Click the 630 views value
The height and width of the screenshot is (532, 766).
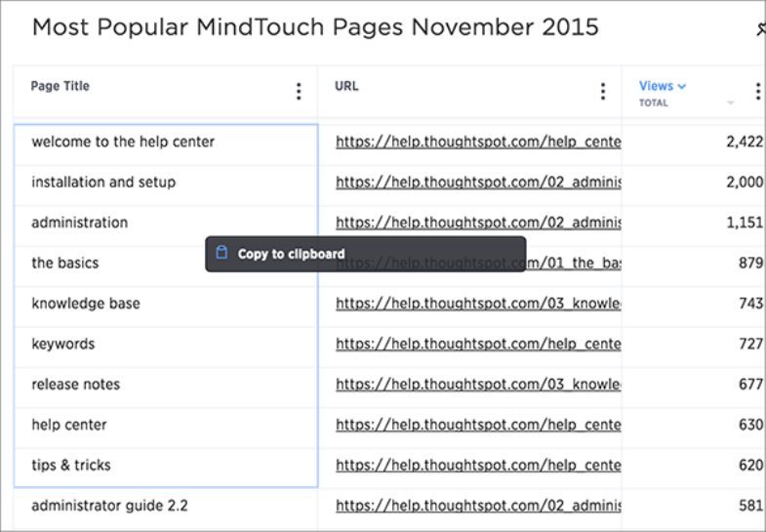(750, 425)
